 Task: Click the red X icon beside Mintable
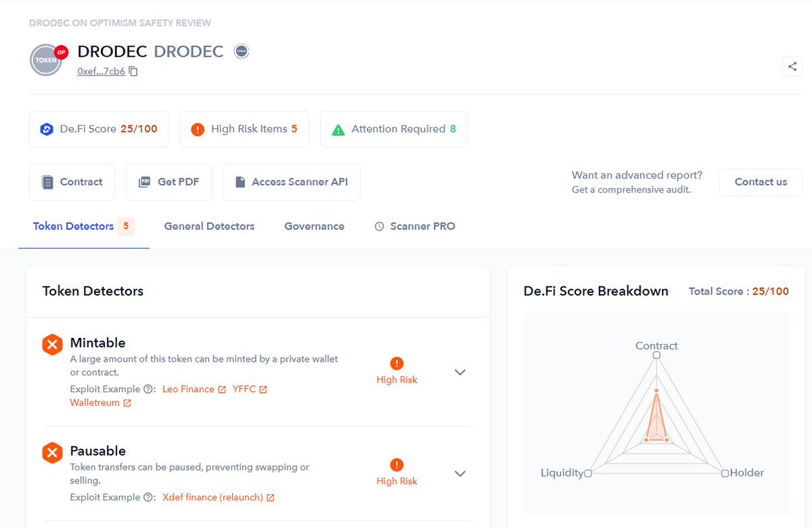click(x=52, y=344)
